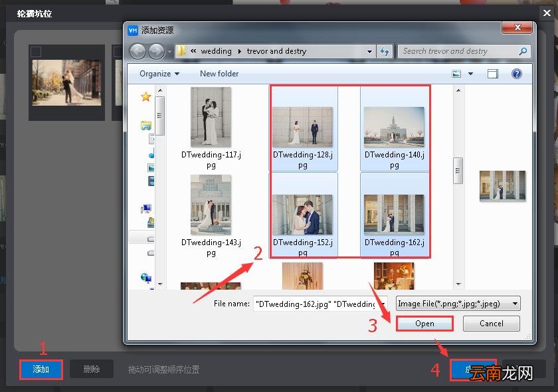The image size is (558, 392).
Task: Click the forward navigation arrow in file dialog
Action: coord(156,51)
